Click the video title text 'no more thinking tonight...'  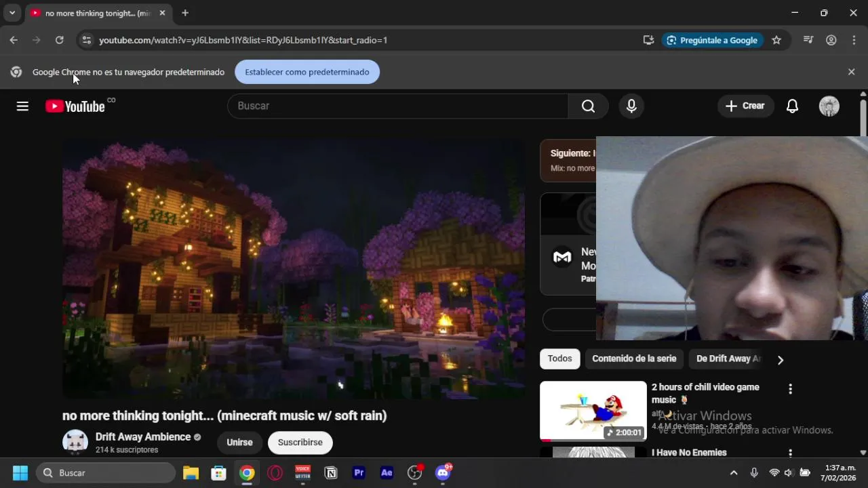click(x=224, y=415)
